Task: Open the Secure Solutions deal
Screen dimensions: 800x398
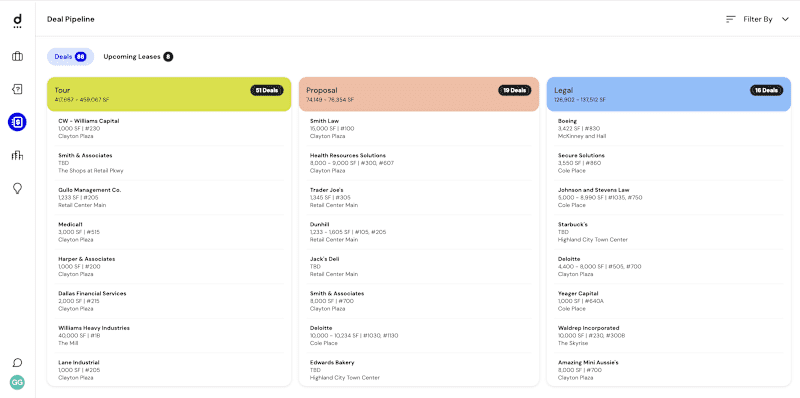Action: pos(670,163)
